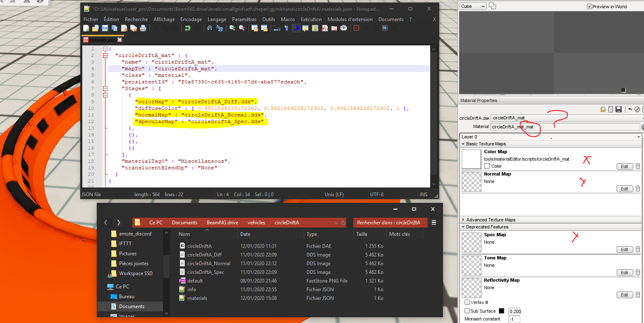Click Edit button for Reflectivity Map
The image size is (644, 323).
pos(625,295)
